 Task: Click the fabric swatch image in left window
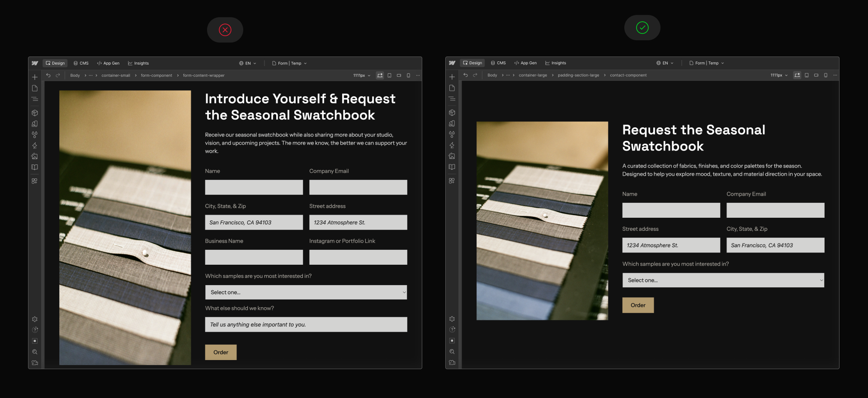coord(125,228)
